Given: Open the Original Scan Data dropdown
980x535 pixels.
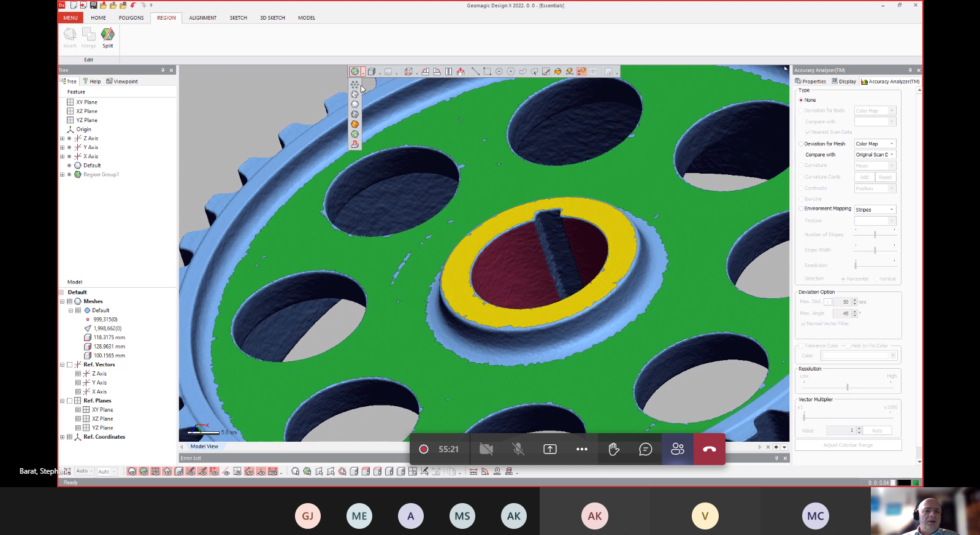Looking at the screenshot, I should pos(875,155).
